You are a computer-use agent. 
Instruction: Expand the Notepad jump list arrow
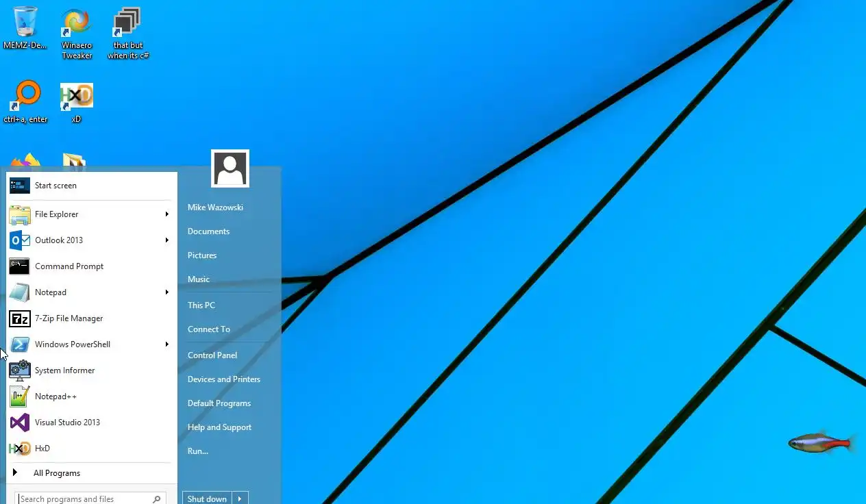click(166, 292)
